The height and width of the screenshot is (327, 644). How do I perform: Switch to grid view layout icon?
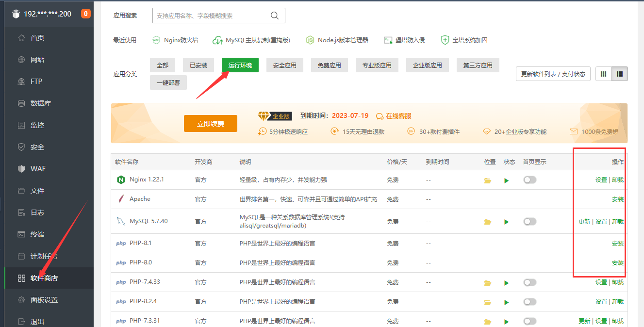604,74
